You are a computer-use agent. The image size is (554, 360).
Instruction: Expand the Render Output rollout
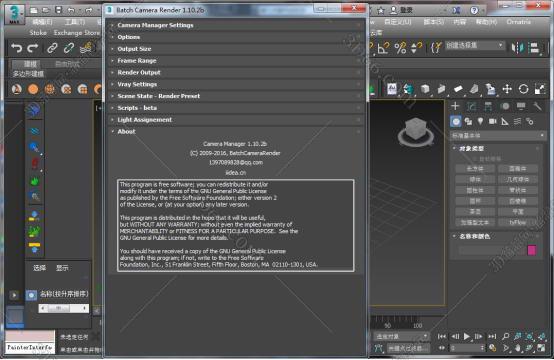coord(235,72)
